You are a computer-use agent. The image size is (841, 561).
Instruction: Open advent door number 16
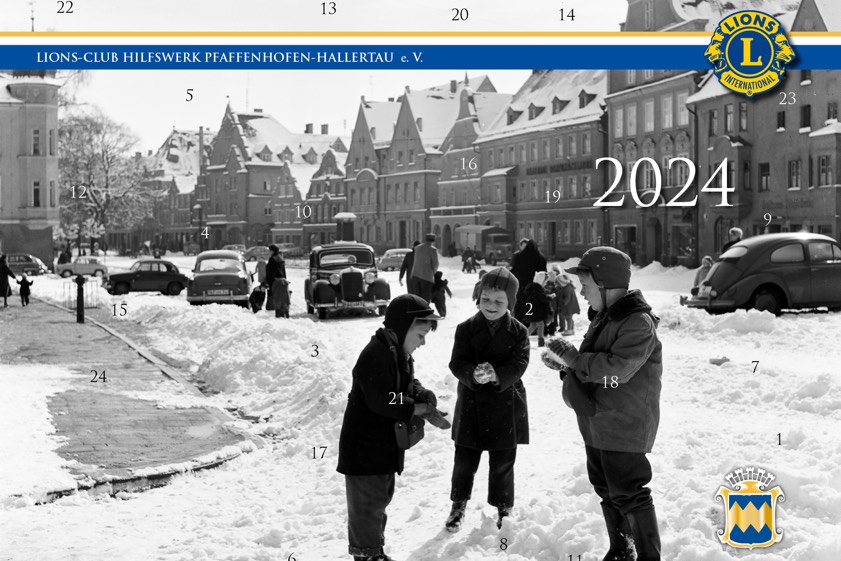[468, 164]
